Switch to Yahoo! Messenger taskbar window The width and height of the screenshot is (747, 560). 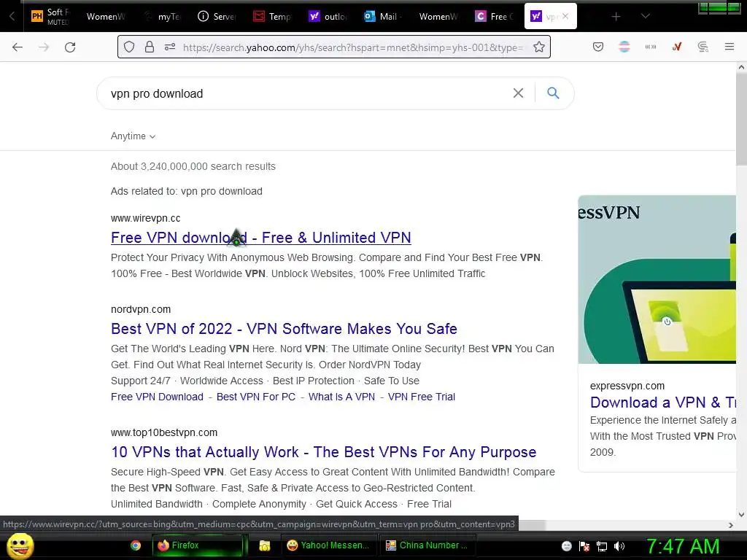329,545
